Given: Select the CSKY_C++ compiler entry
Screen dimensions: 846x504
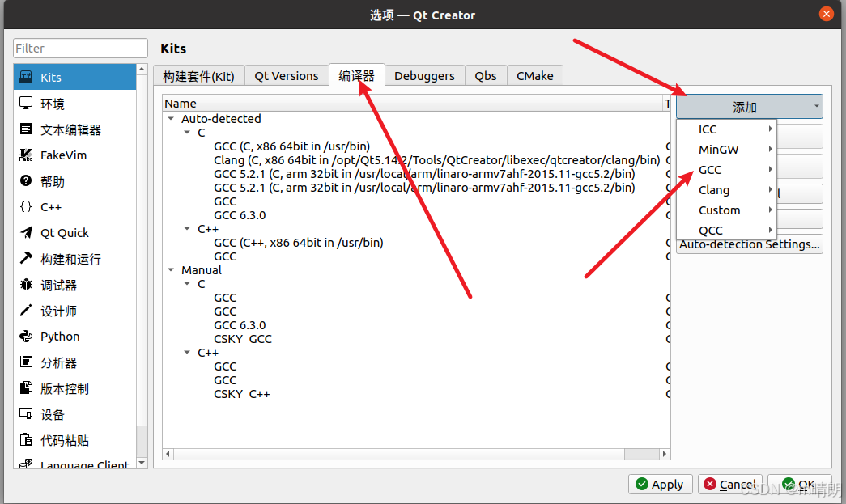Looking at the screenshot, I should 242,394.
